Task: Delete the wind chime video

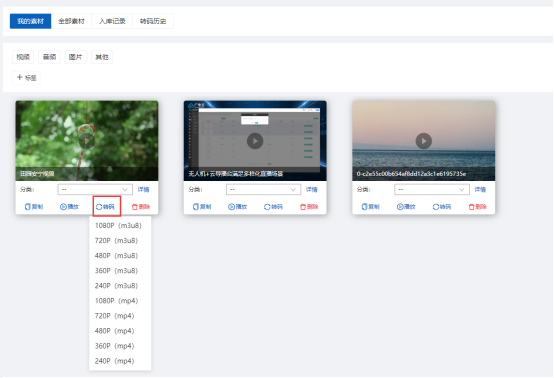Action: point(141,207)
